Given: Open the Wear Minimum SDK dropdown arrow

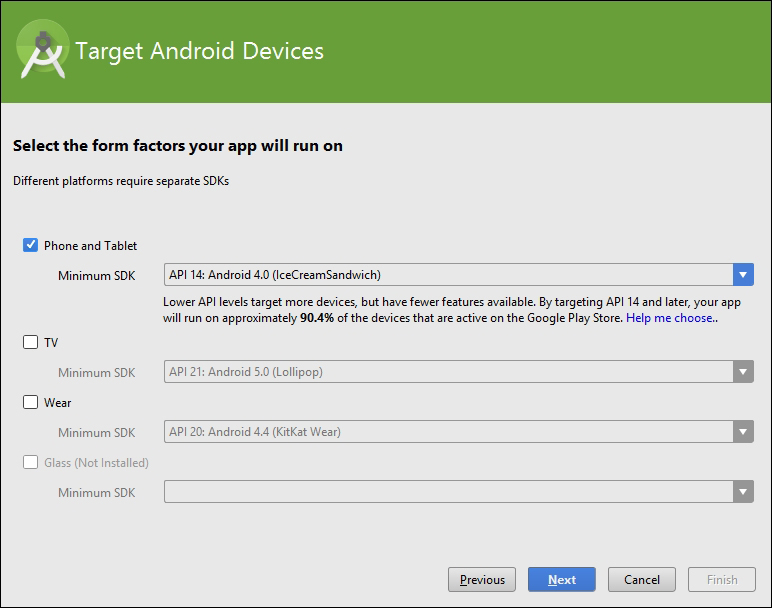Looking at the screenshot, I should (x=743, y=432).
